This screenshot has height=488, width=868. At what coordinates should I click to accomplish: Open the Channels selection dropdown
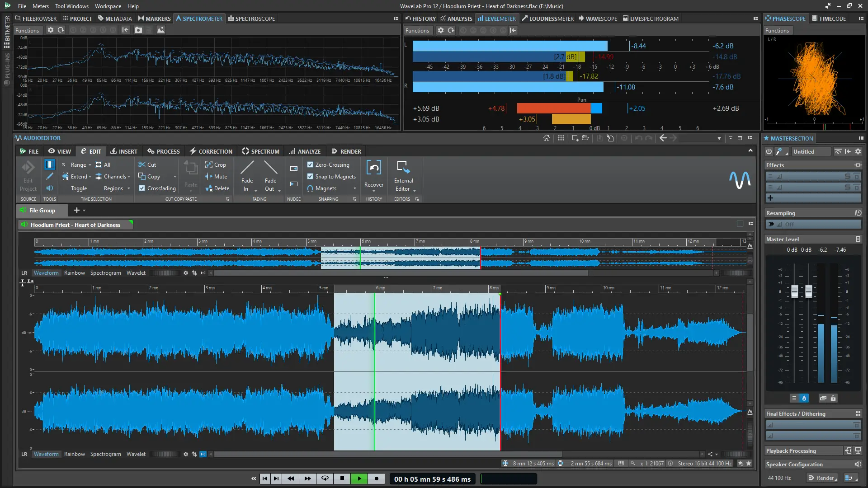point(129,177)
